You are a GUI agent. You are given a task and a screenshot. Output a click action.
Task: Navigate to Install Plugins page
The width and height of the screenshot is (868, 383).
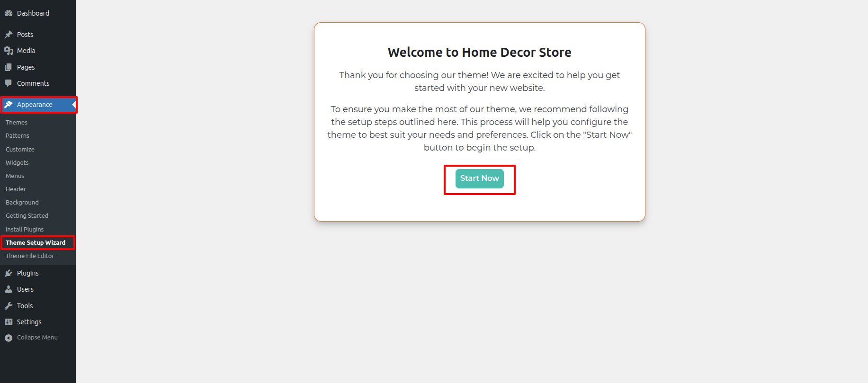25,230
